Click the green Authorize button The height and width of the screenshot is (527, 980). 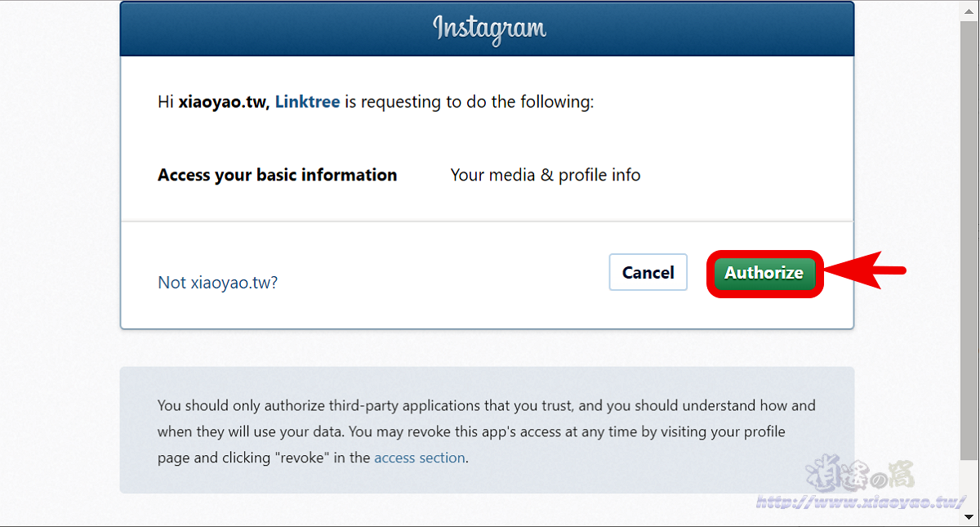(x=764, y=273)
